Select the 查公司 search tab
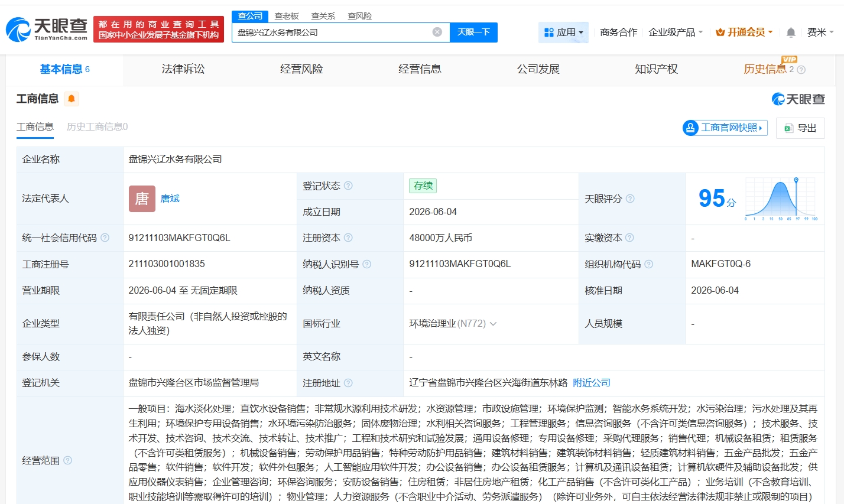Screen dimensions: 844x504 pyautogui.click(x=250, y=16)
